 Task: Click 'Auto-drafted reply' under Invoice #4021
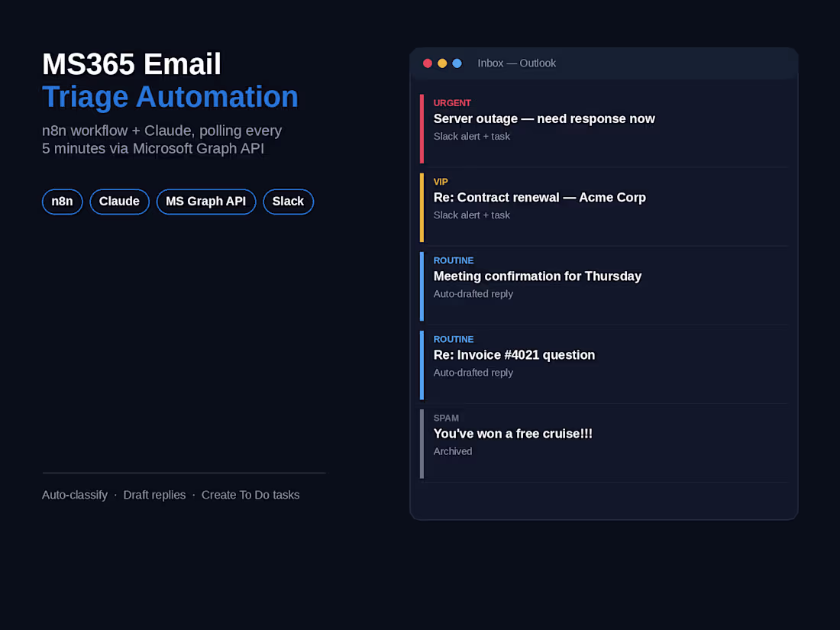(x=473, y=373)
